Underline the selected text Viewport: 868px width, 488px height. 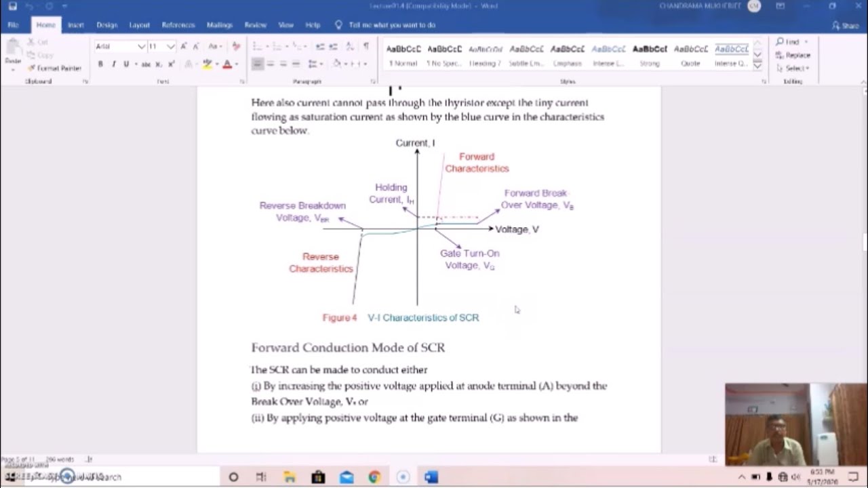[x=126, y=64]
